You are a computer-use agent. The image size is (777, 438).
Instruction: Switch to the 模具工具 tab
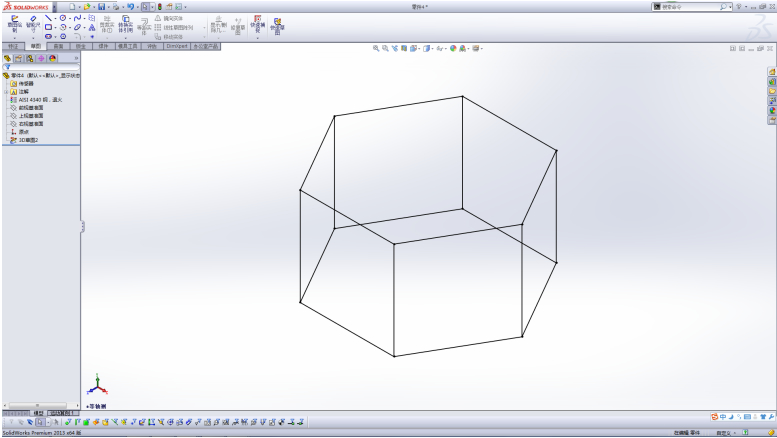coord(127,46)
